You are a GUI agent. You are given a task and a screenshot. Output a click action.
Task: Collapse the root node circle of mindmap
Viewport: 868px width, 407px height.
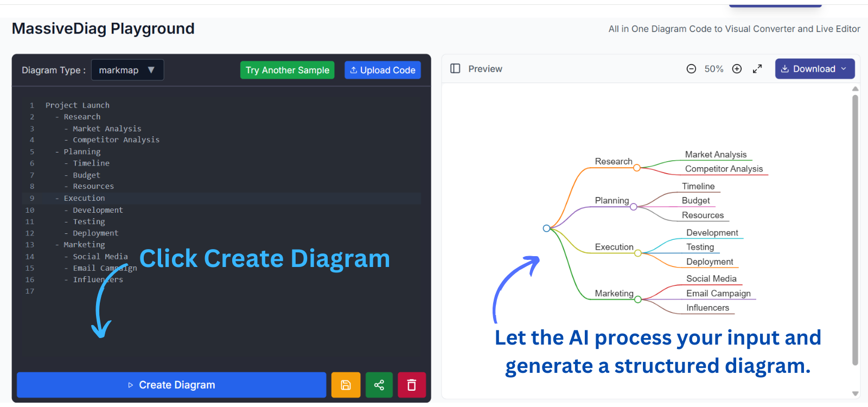point(546,228)
